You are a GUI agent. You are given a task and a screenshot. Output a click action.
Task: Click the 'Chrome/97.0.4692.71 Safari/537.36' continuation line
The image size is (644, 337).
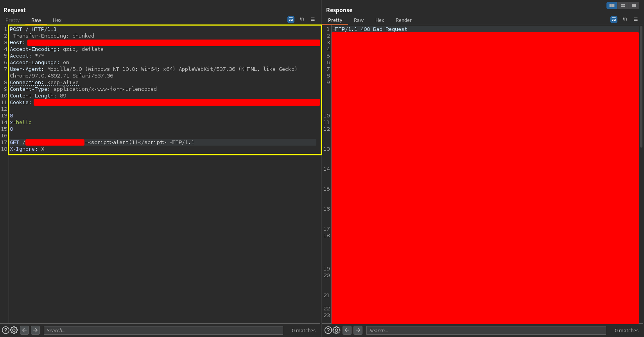click(61, 76)
